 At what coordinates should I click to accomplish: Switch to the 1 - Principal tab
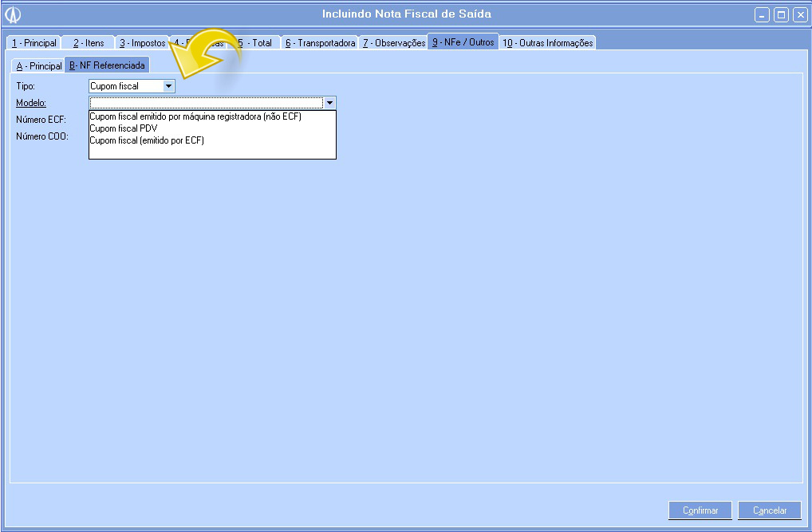point(34,43)
